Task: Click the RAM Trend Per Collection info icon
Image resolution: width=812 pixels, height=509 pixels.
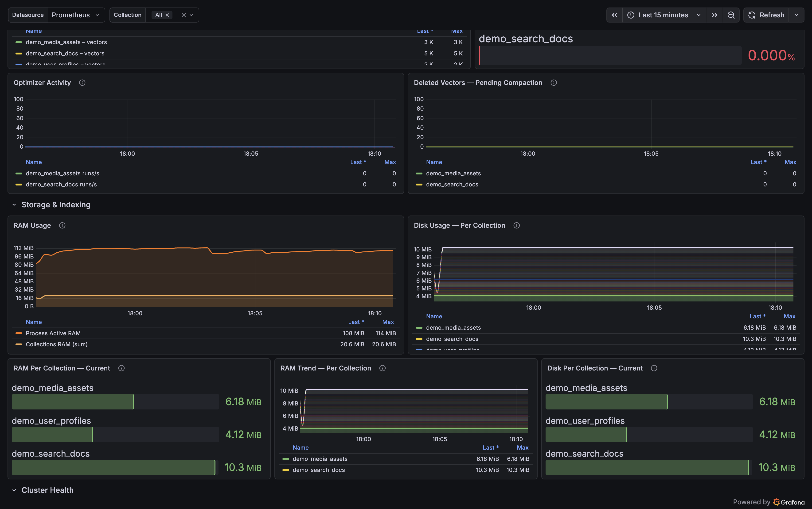Action: 383,368
